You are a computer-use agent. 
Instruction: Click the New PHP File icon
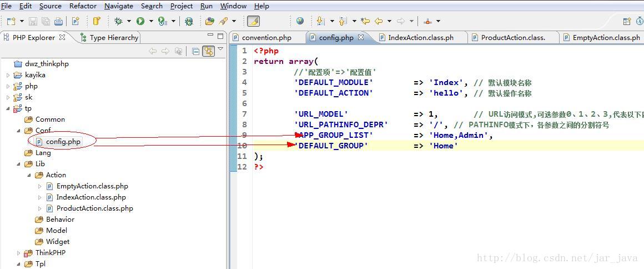[x=75, y=21]
